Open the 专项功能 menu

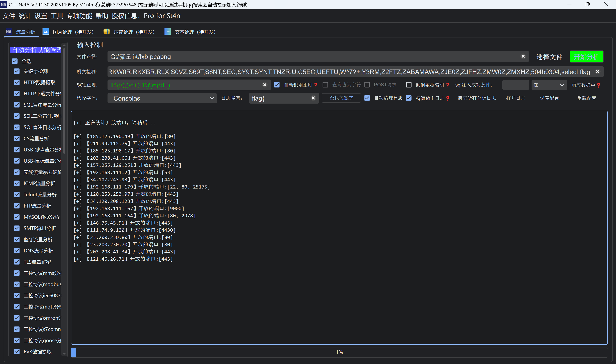tap(79, 16)
